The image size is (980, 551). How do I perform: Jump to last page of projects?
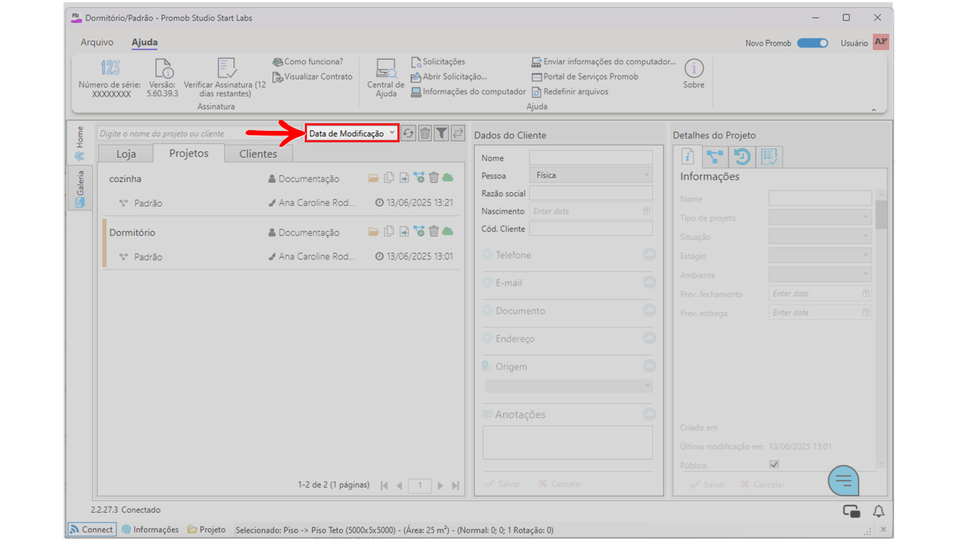456,485
